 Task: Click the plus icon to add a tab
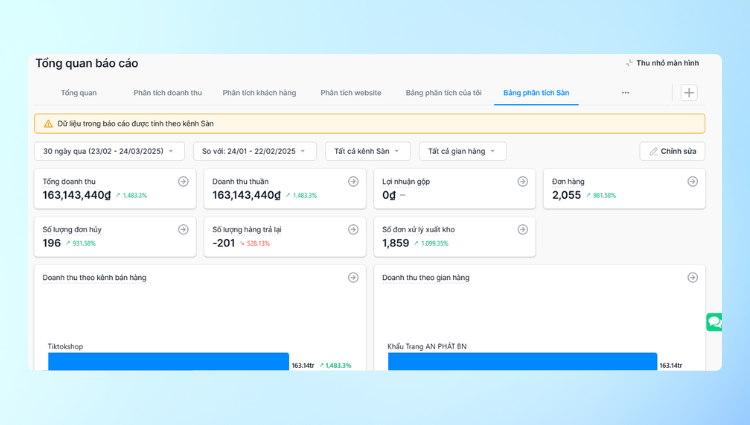(689, 93)
